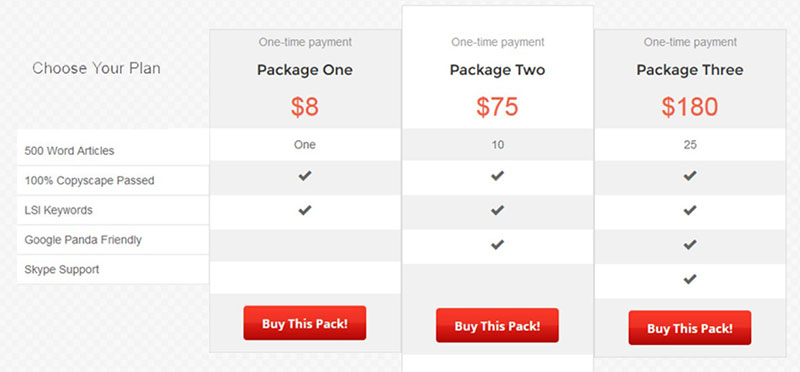The height and width of the screenshot is (372, 800).
Task: Click Copyscape Passed checkmark under Package Three
Action: pos(690,176)
